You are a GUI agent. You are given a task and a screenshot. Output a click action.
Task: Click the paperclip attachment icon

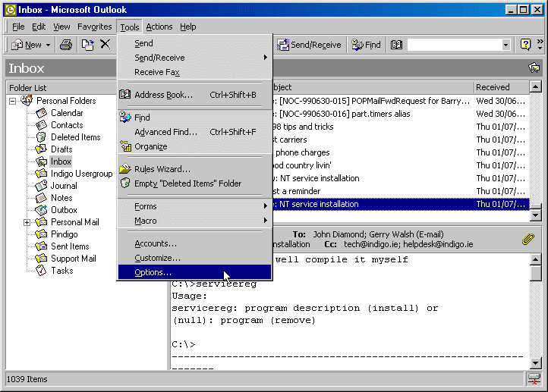pyautogui.click(x=528, y=239)
